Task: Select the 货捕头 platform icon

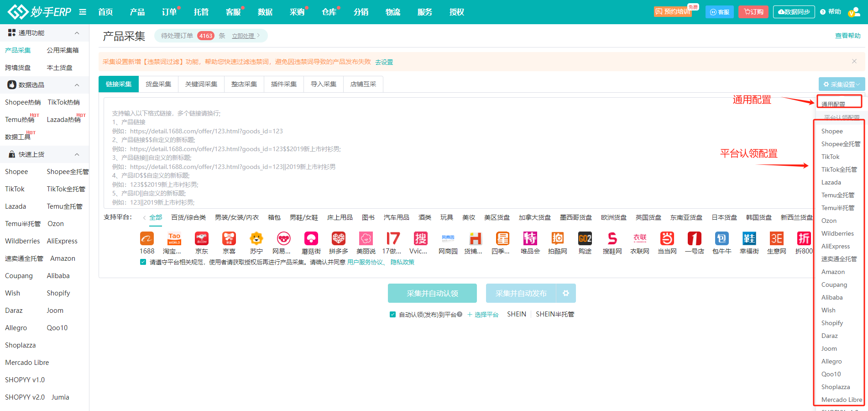Action: pos(476,238)
